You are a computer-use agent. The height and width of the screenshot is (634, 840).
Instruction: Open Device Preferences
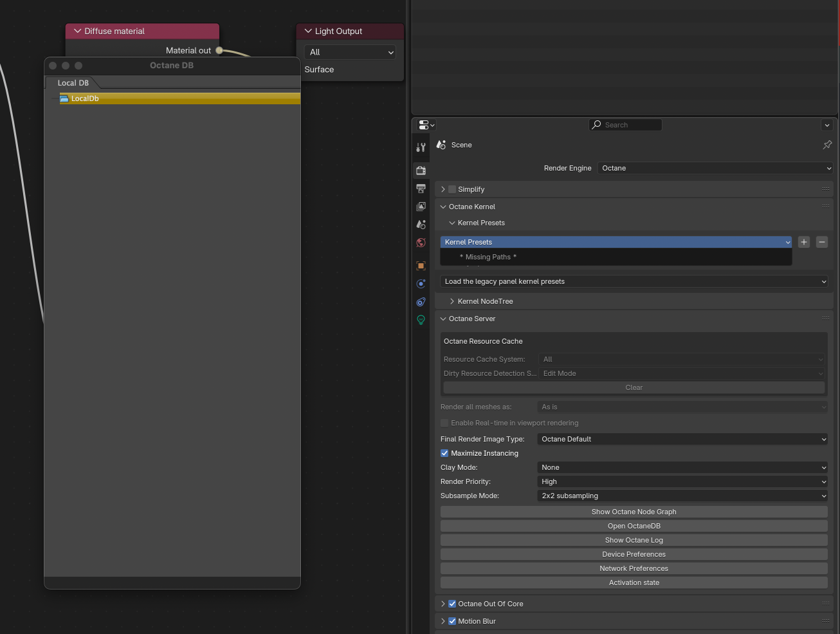tap(634, 554)
